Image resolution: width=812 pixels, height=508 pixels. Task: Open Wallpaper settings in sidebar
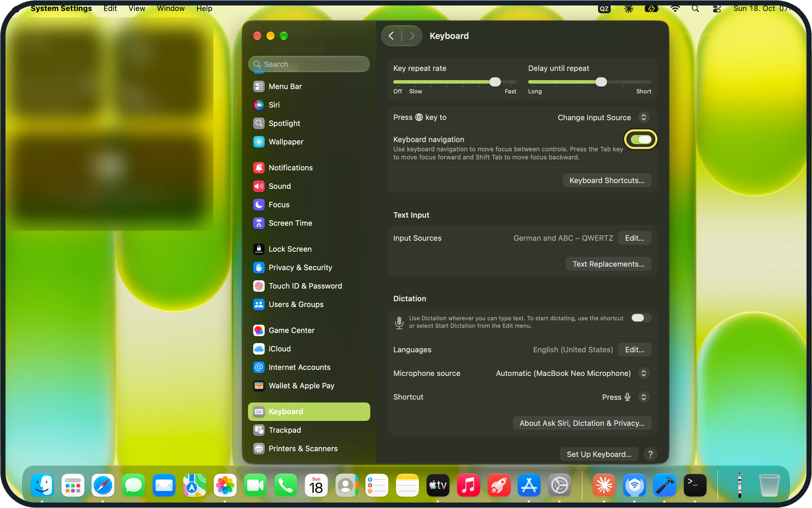pos(309,142)
